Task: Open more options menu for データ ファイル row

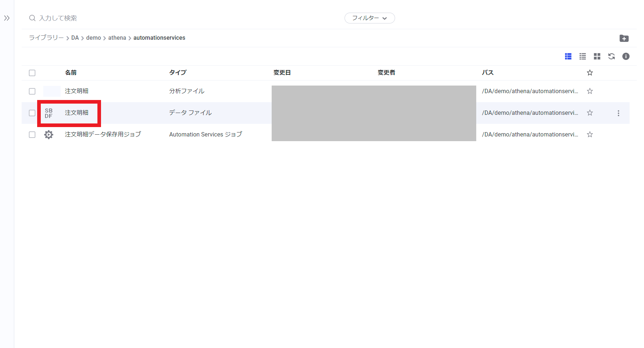Action: pos(618,113)
